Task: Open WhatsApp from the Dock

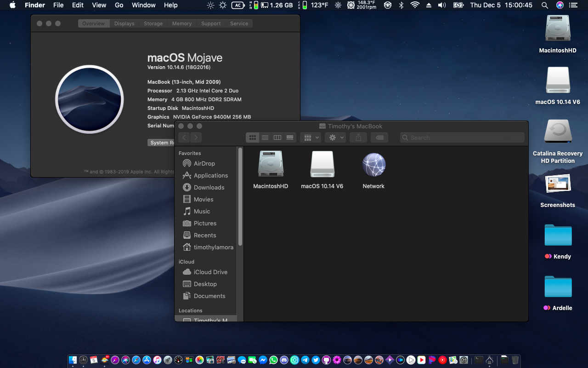Action: [273, 360]
